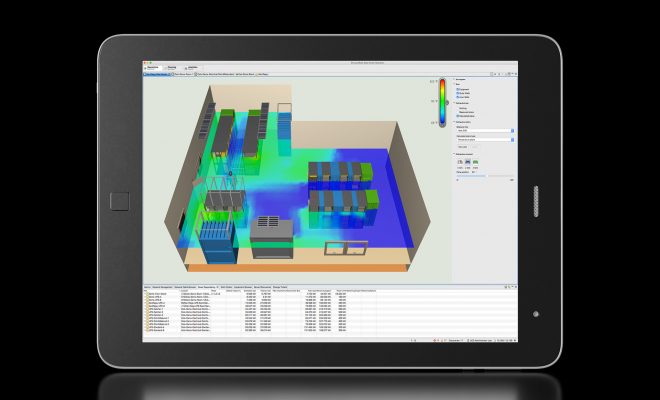
Task: Click the blue server rack in the 3D view
Action: tap(215, 240)
